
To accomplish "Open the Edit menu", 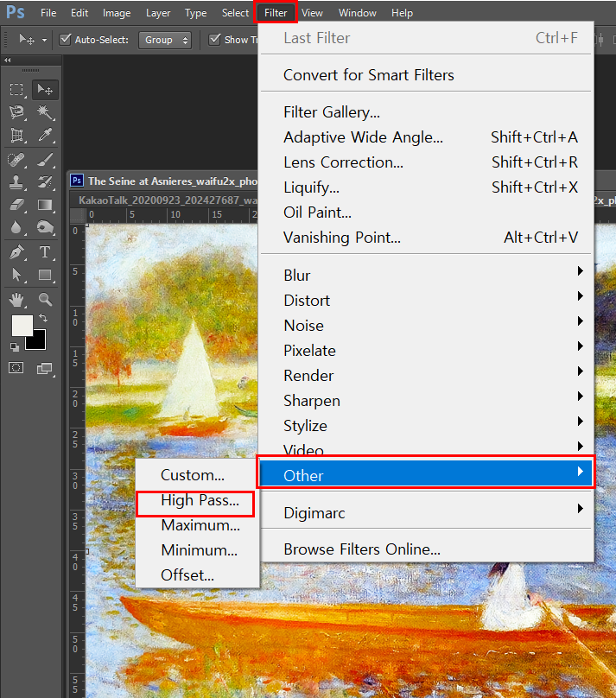I will [79, 13].
